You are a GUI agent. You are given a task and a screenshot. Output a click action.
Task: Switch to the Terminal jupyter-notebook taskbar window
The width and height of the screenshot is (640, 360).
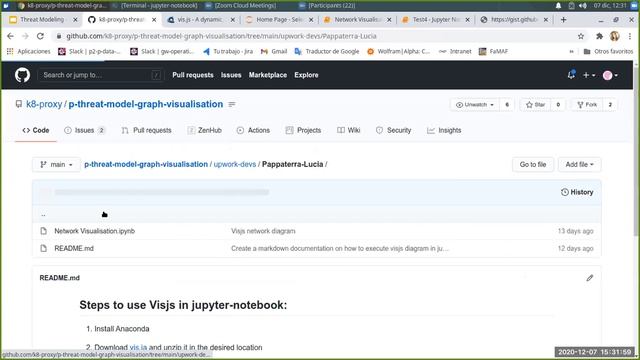click(155, 6)
